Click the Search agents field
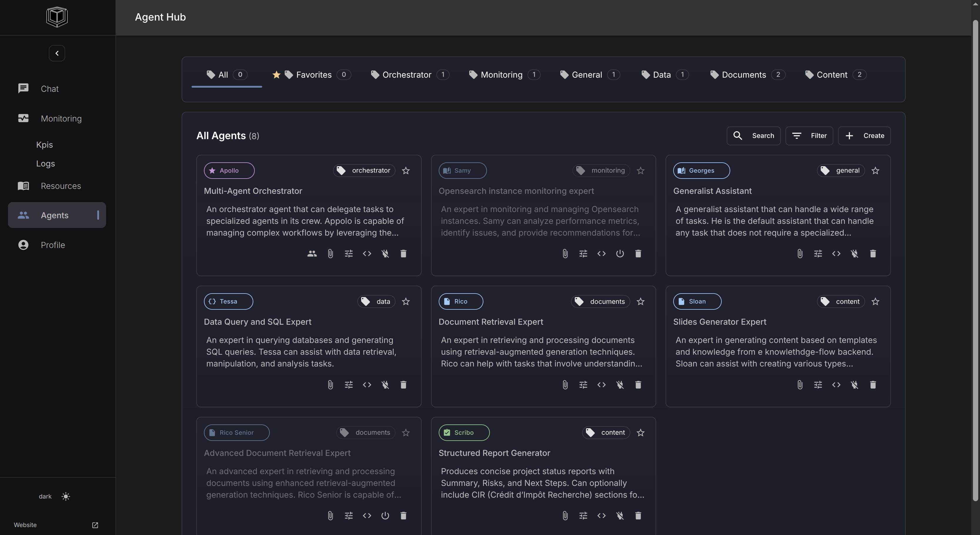Viewport: 980px width, 535px height. click(753, 136)
